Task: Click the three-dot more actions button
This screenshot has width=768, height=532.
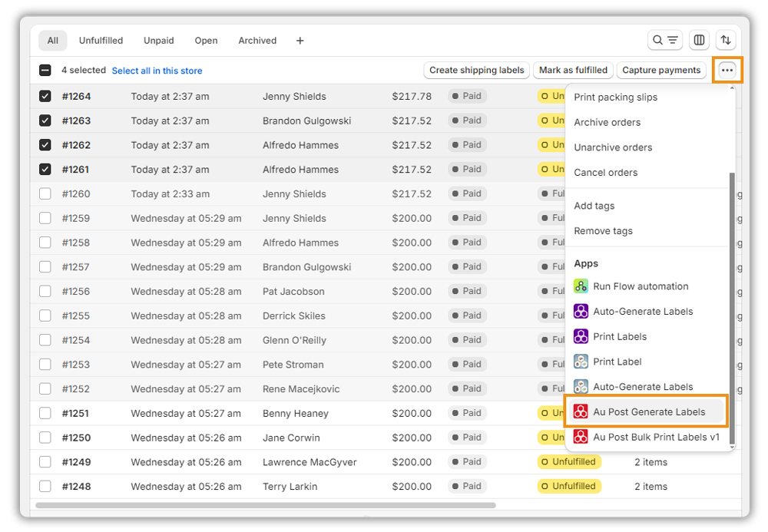Action: [727, 70]
